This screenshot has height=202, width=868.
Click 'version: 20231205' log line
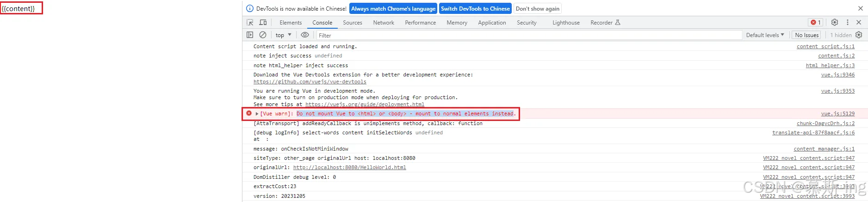279,196
